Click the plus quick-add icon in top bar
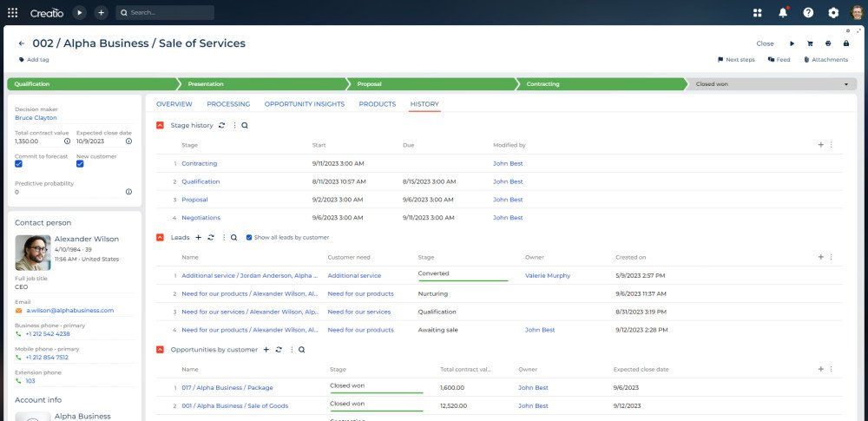Screen dimensions: 868x421 pyautogui.click(x=101, y=13)
